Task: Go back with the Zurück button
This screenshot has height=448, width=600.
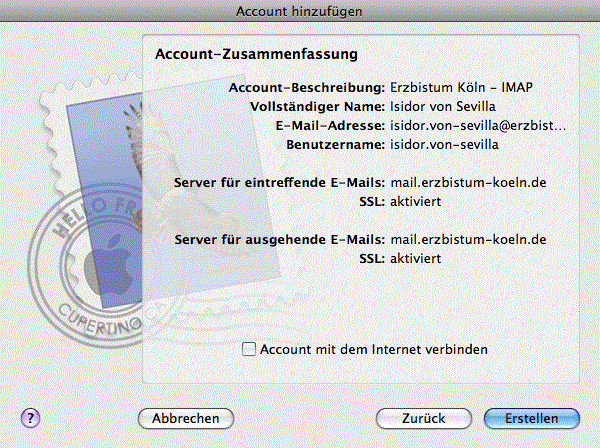Action: (x=424, y=418)
